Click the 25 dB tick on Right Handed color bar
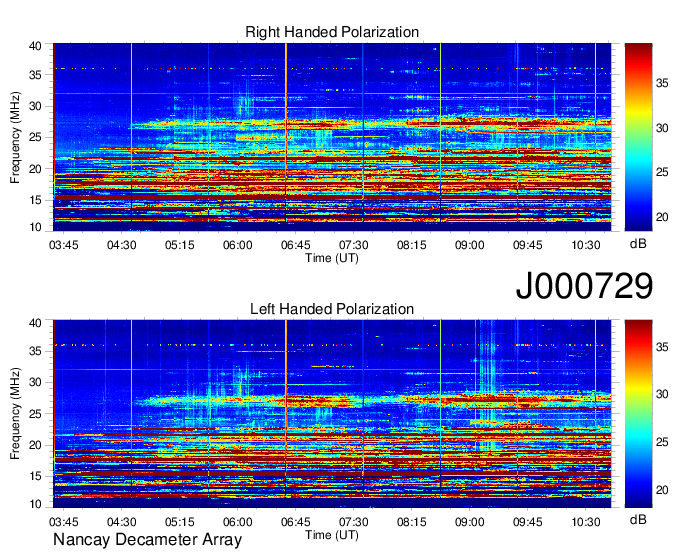Screen dimensions: 680x552 pyautogui.click(x=662, y=173)
